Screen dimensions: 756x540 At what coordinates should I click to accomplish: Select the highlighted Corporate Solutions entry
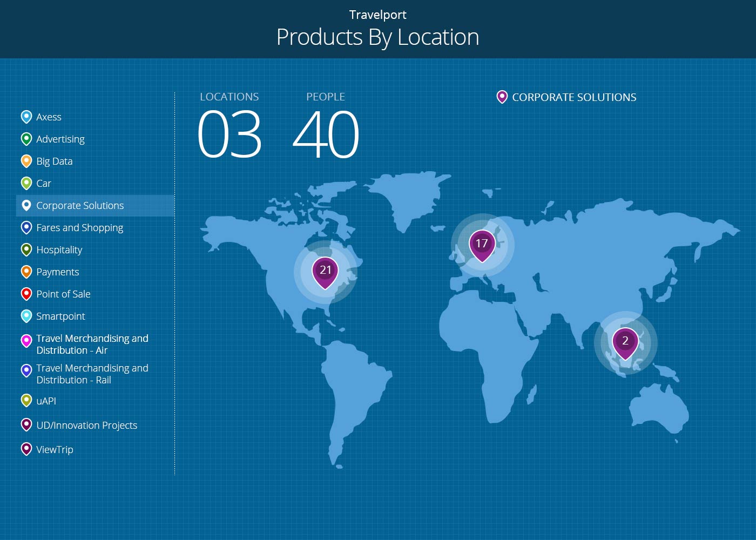pyautogui.click(x=95, y=206)
